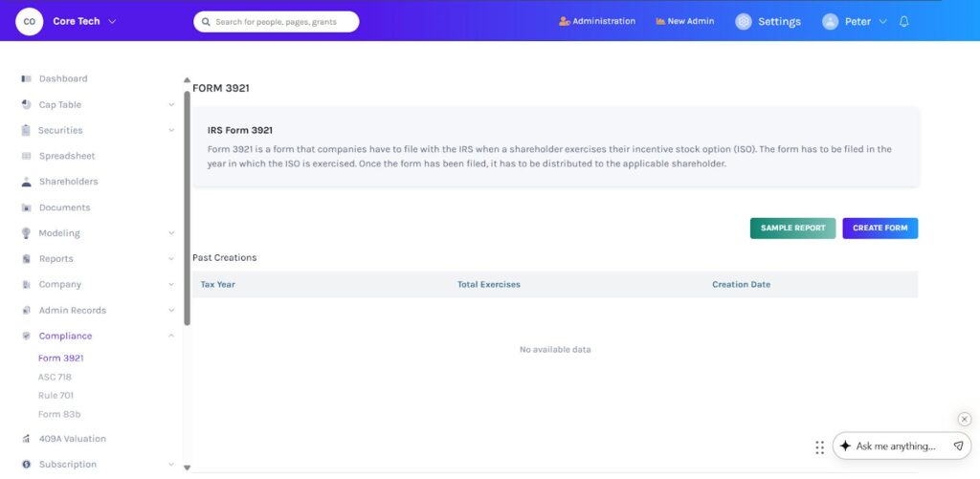Sort by Tax Year column header
Screen dimensions: 980x479
(x=217, y=285)
